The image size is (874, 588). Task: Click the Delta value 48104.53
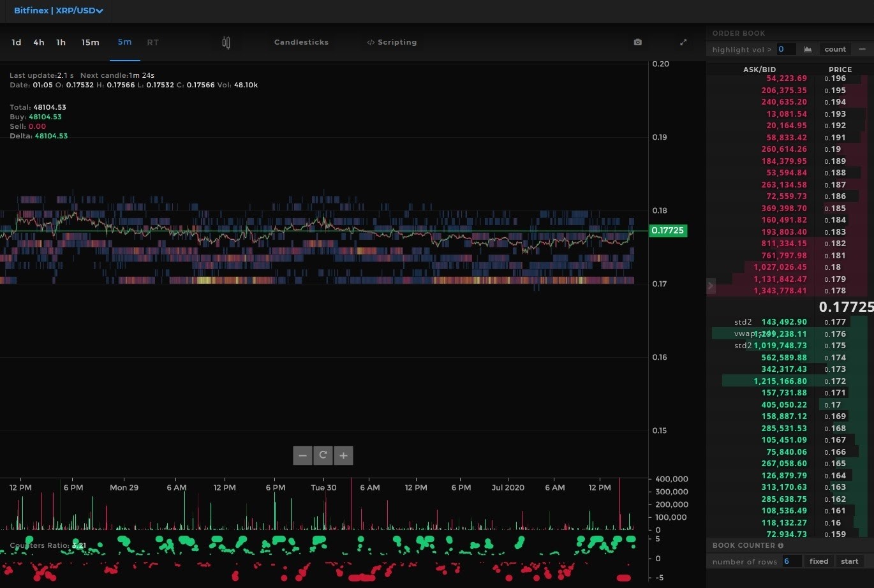coord(51,136)
